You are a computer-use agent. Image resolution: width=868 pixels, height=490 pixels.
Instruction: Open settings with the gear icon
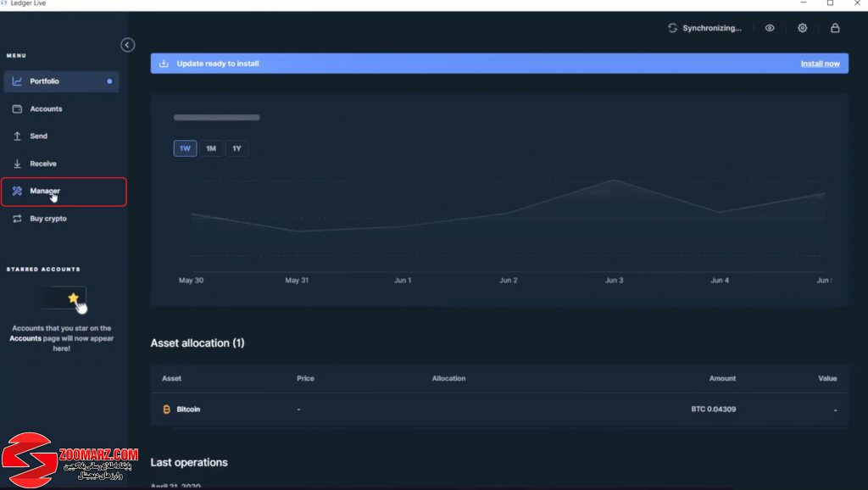[x=802, y=28]
